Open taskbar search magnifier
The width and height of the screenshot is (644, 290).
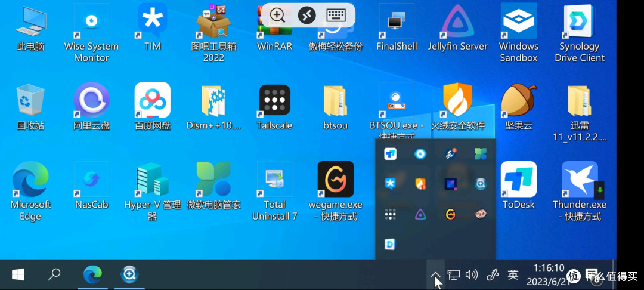(54, 274)
